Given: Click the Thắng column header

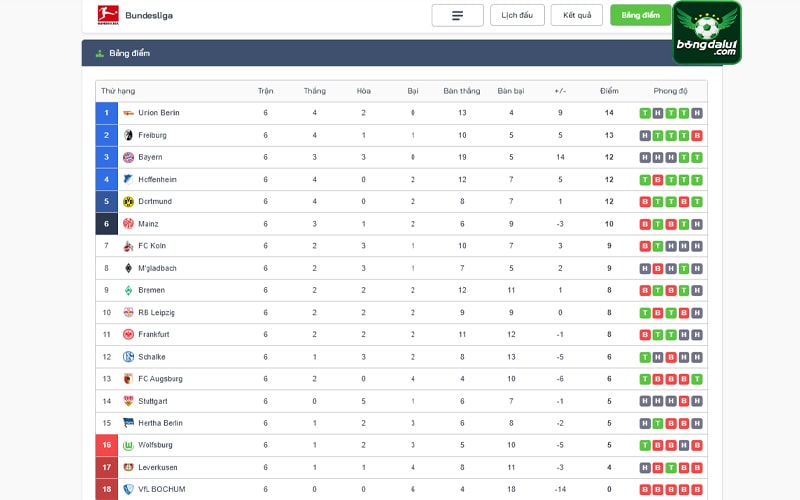Looking at the screenshot, I should pos(315,91).
